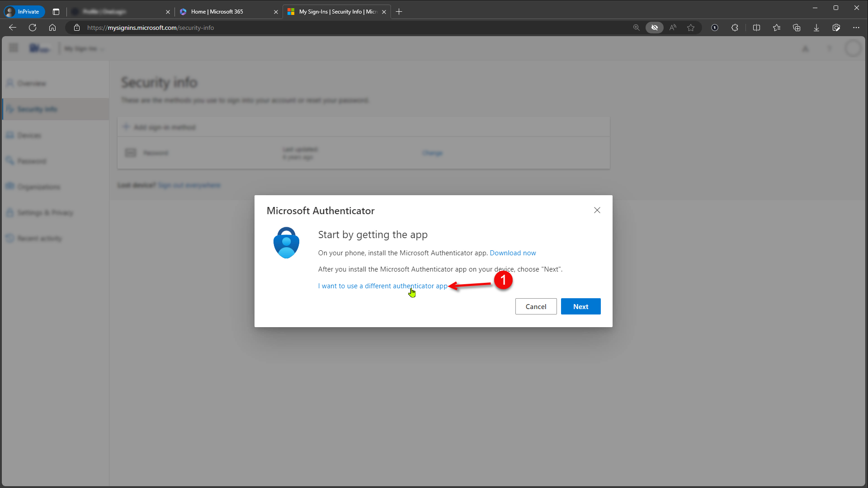Image resolution: width=868 pixels, height=488 pixels.
Task: Click the Next button
Action: click(580, 306)
